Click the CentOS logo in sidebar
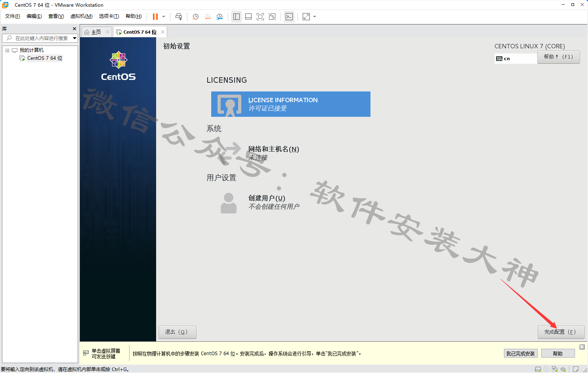Viewport: 588px width, 373px height. coord(118,66)
